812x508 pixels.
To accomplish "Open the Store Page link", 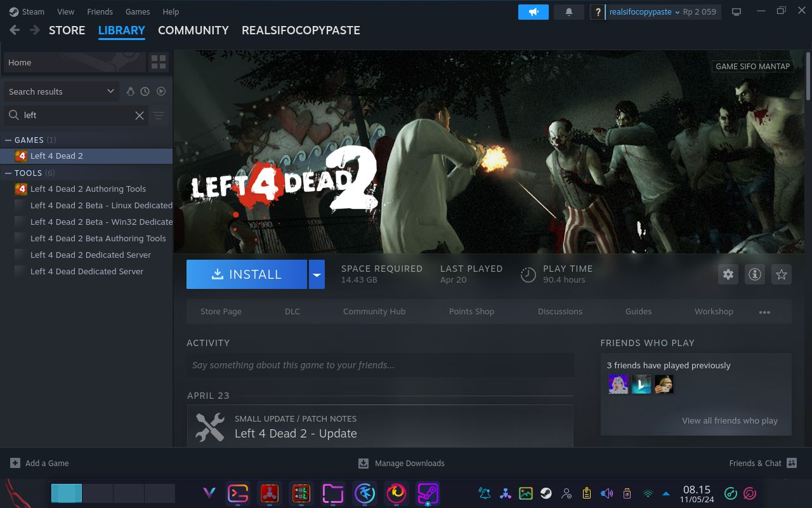I will pos(221,311).
